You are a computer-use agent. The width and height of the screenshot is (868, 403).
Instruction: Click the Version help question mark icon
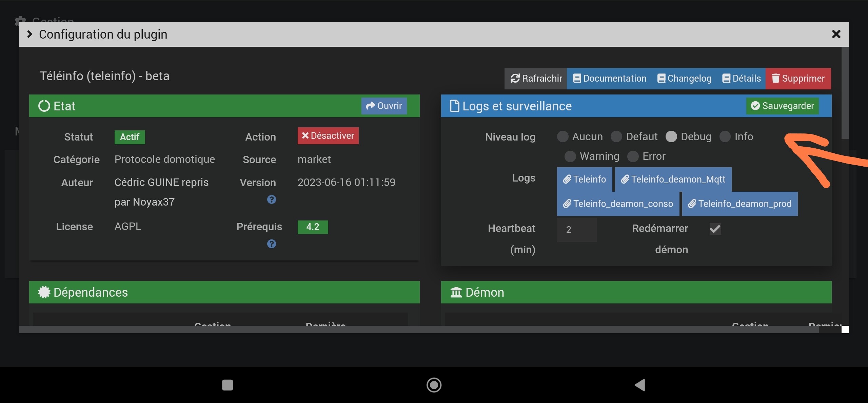click(271, 199)
